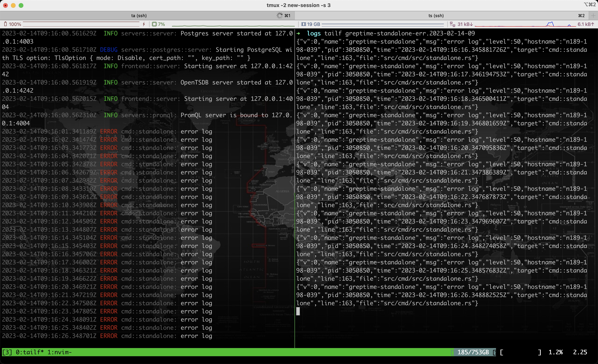Select tmux window 1:nvim
The height and width of the screenshot is (364, 598).
59,352
